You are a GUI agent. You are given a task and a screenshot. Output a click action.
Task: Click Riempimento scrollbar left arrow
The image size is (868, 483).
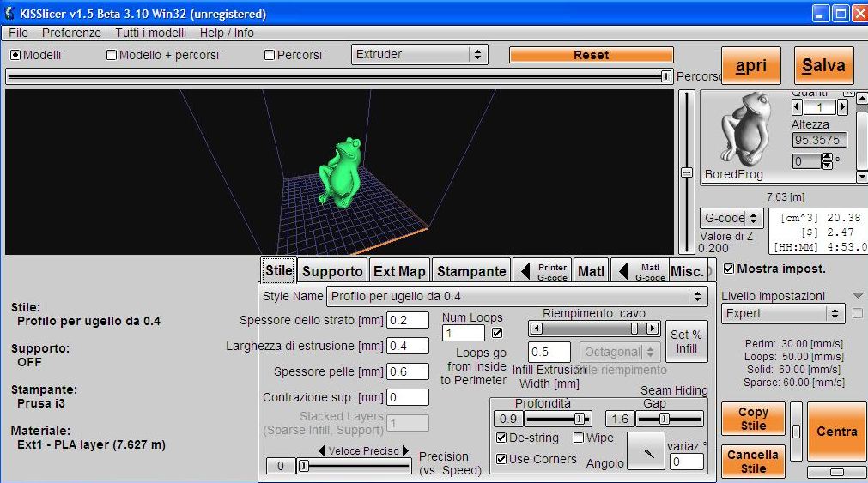point(536,329)
